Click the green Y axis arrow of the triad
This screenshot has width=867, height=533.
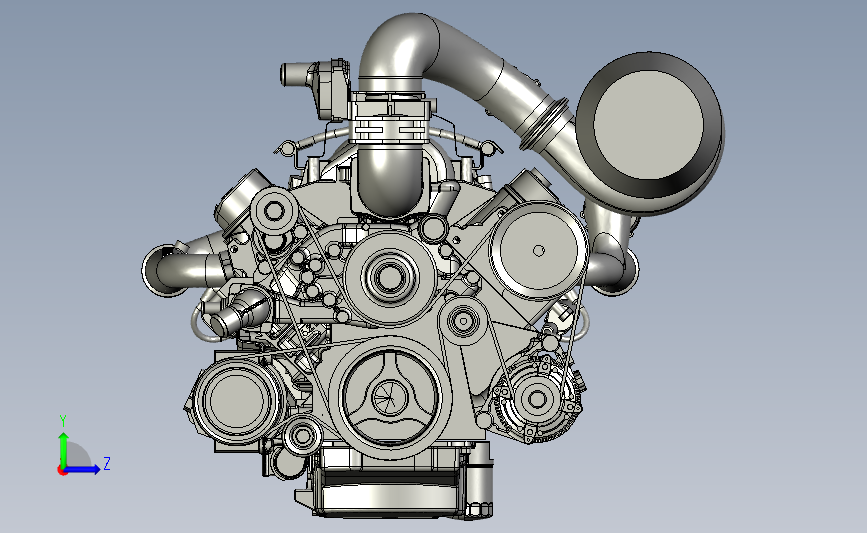click(x=64, y=449)
